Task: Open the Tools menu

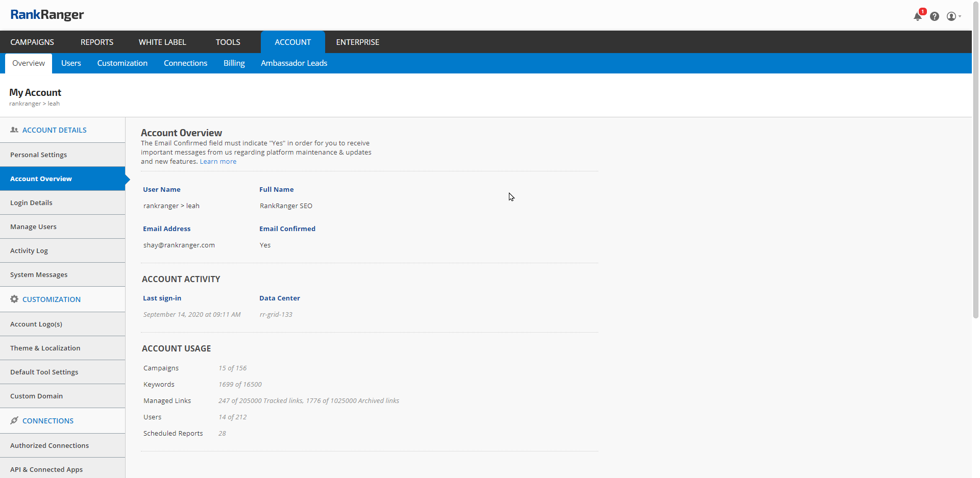Action: pos(228,42)
